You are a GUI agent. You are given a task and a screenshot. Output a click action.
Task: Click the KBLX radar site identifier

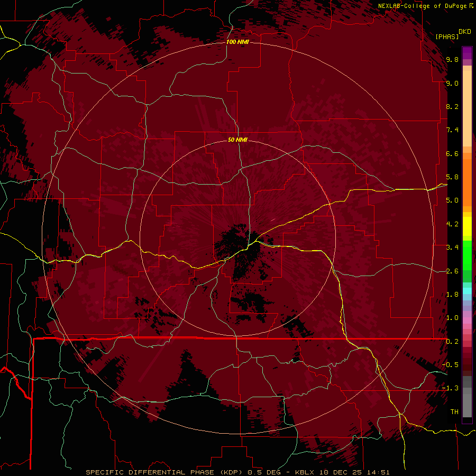click(305, 472)
